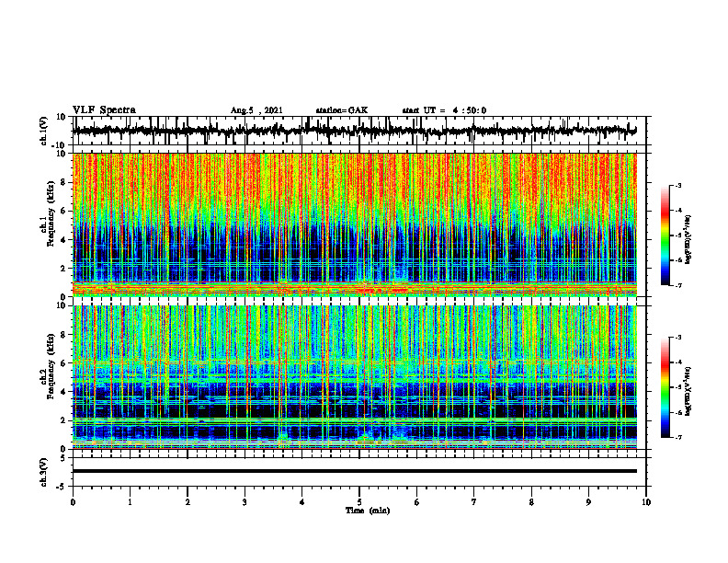Click the "2" kHz tick on ch.2 frequency axis
This screenshot has width=728, height=563.
click(x=63, y=420)
